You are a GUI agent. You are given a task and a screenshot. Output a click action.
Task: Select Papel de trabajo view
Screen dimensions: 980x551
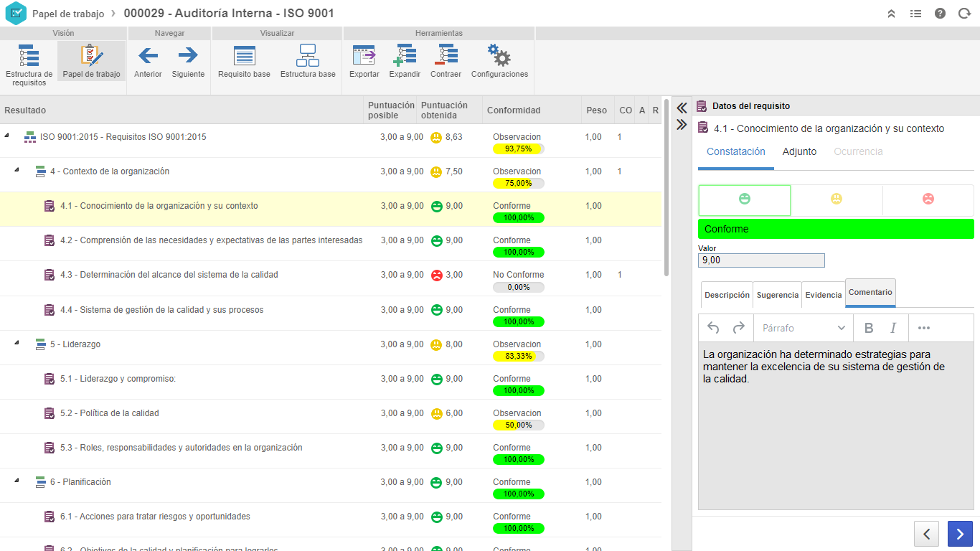coord(91,61)
